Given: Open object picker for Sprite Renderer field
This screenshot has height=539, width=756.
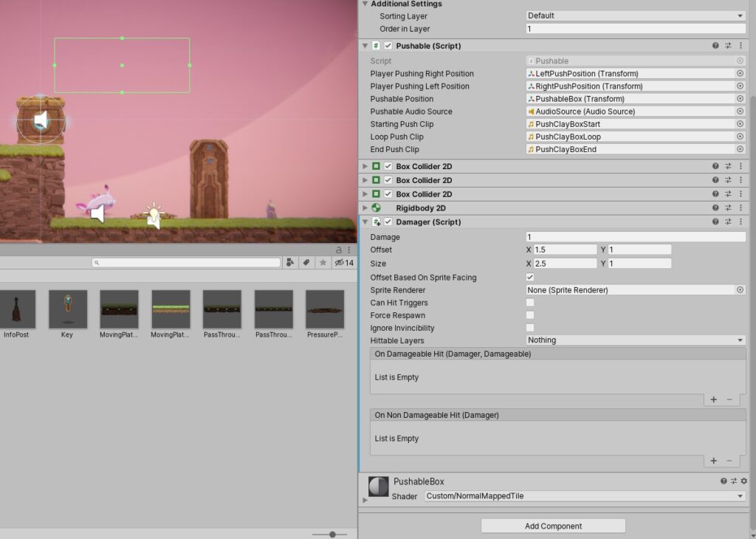Looking at the screenshot, I should tap(740, 290).
